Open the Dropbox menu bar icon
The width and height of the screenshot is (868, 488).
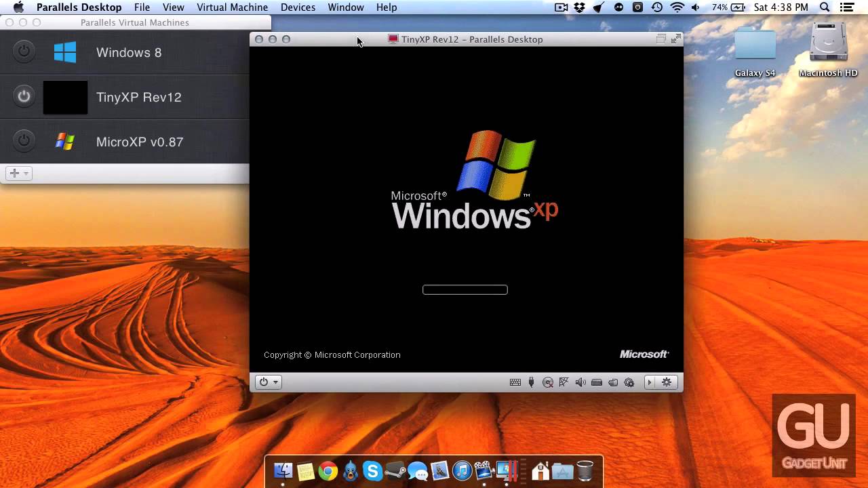tap(580, 7)
